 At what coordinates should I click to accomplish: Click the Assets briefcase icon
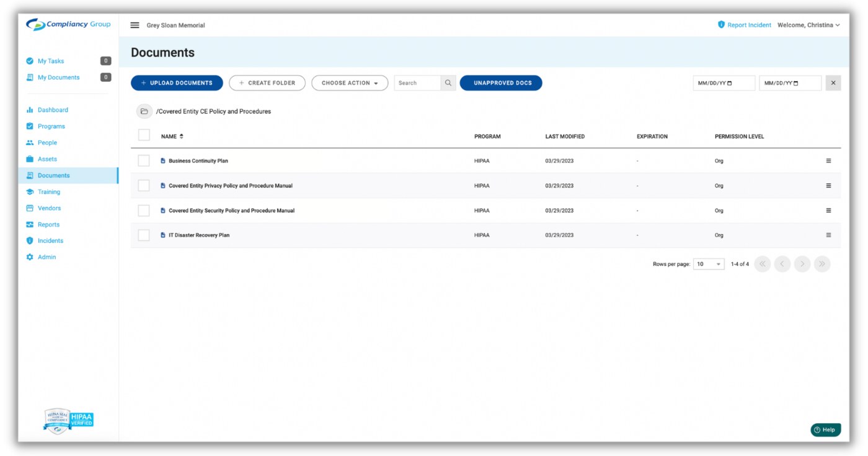coord(30,159)
